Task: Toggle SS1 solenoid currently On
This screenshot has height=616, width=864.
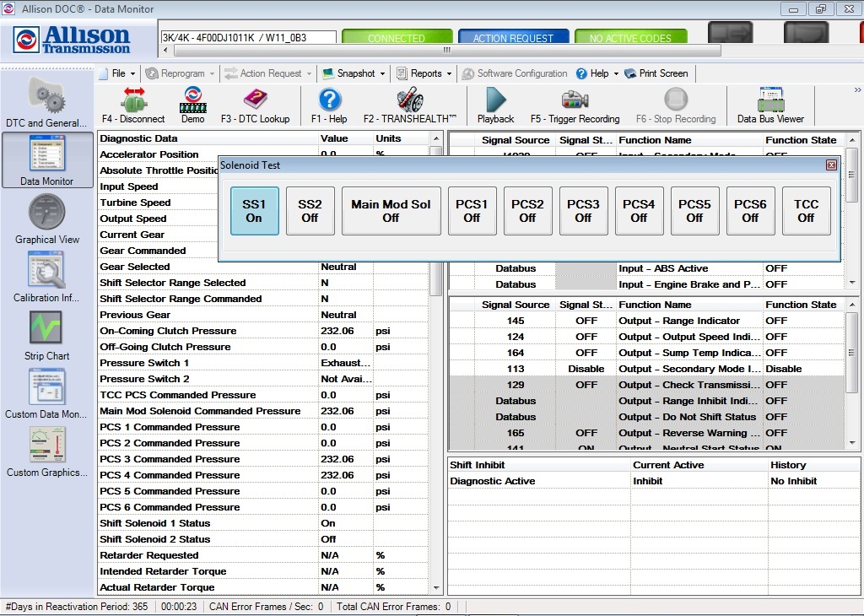Action: click(x=254, y=211)
